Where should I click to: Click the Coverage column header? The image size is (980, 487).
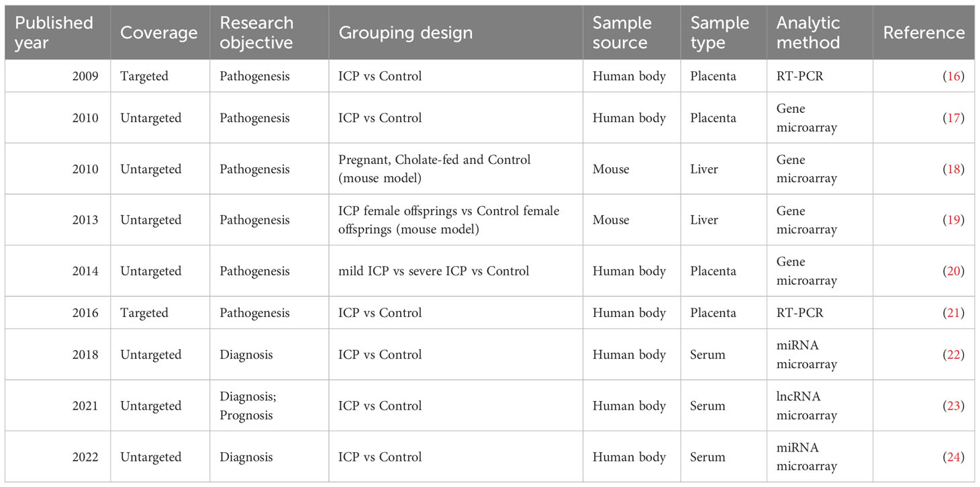click(160, 33)
